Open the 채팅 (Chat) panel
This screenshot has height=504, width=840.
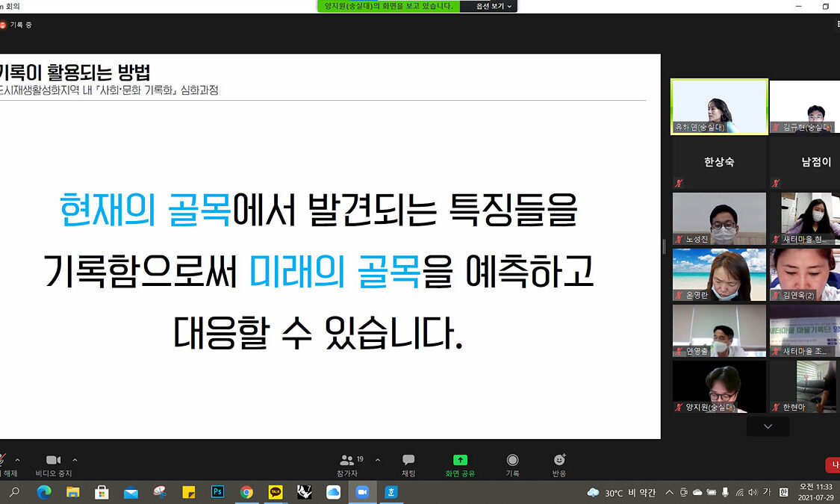[x=408, y=461]
